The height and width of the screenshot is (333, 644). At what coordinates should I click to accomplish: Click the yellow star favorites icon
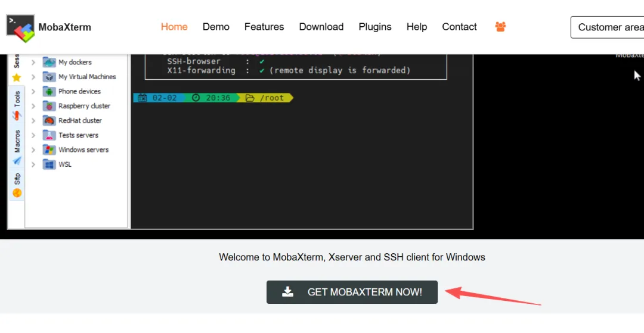tap(17, 77)
